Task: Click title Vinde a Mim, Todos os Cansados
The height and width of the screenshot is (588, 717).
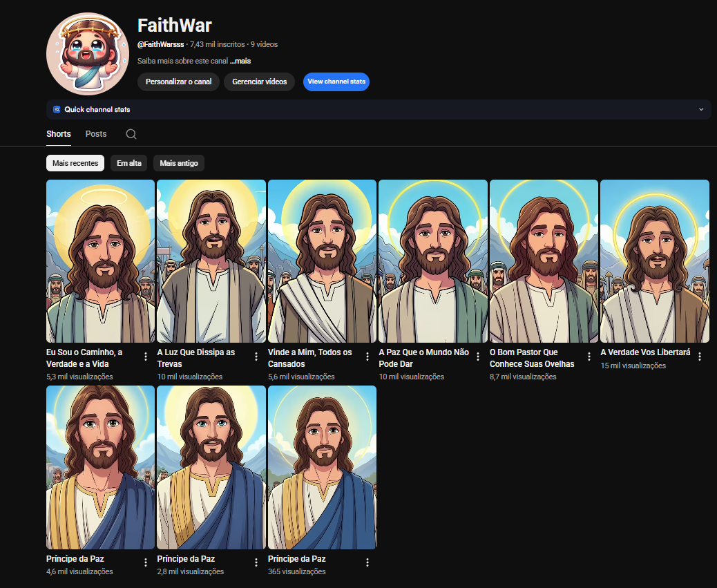Action: pyautogui.click(x=310, y=358)
